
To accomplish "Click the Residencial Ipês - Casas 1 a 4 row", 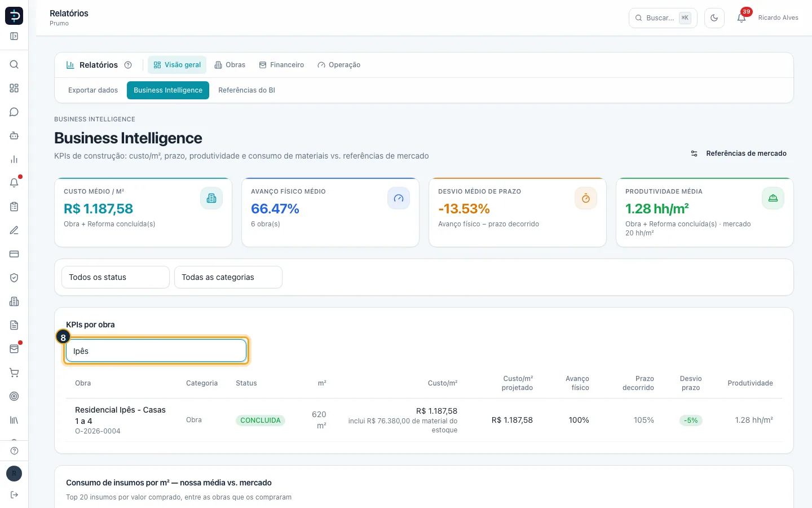I will click(x=424, y=420).
